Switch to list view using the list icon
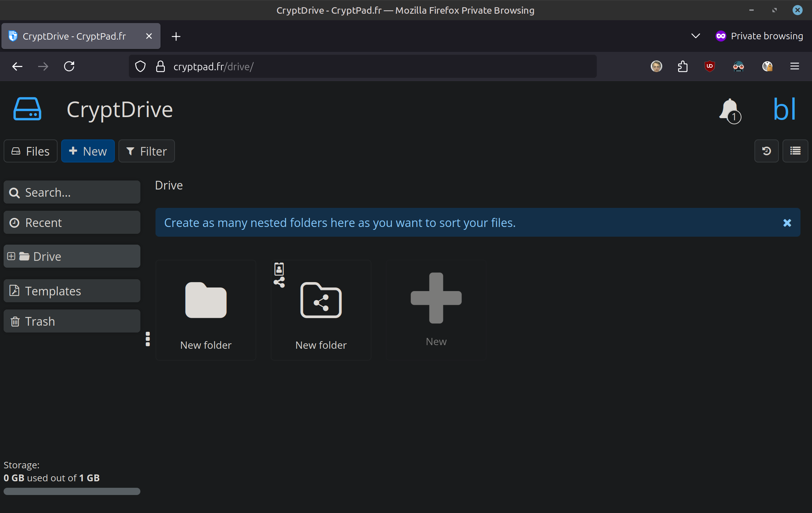 [795, 151]
